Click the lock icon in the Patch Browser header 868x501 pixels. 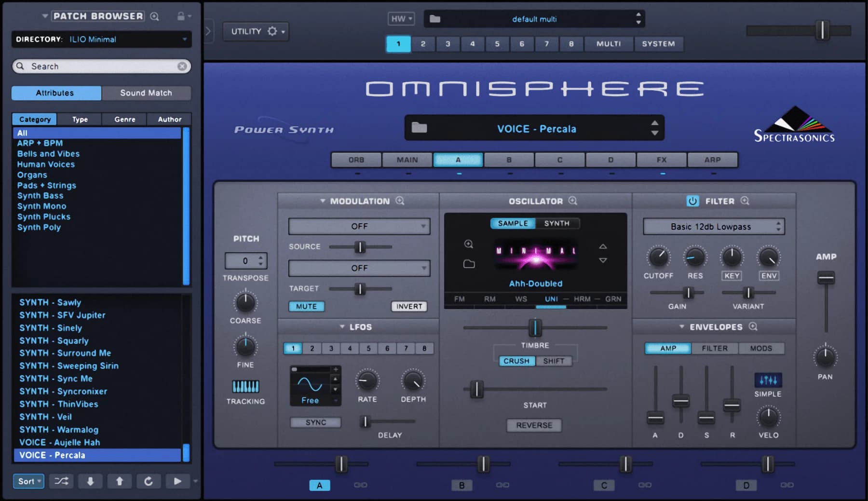tap(182, 16)
